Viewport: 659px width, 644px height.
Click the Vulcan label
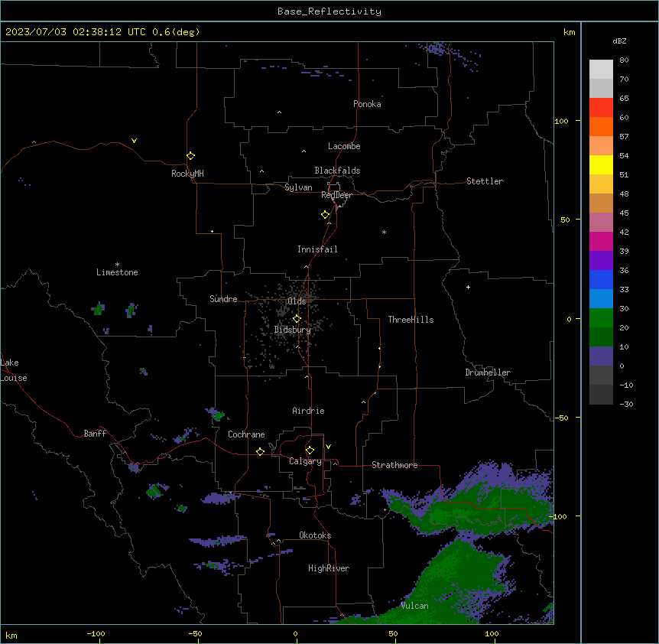coord(414,606)
